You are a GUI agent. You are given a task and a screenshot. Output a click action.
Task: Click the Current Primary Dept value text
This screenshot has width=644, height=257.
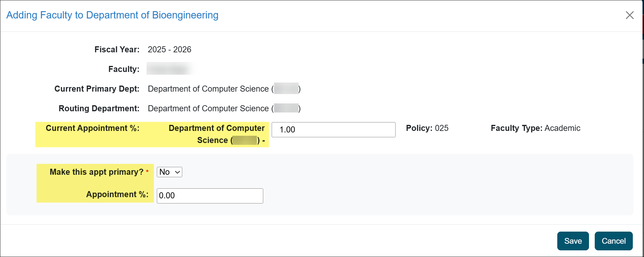[x=224, y=89]
